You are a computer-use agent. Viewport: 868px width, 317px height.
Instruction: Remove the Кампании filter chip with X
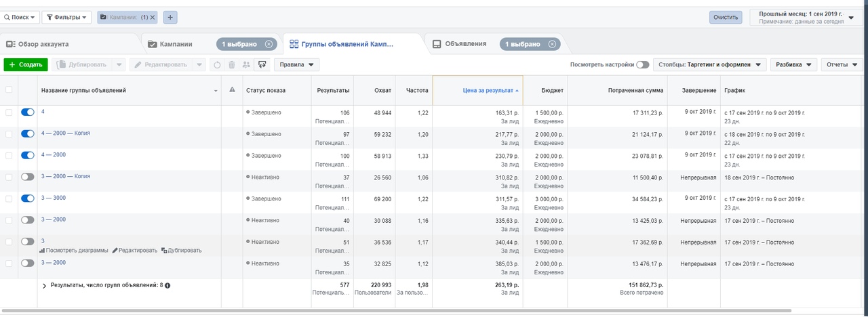pyautogui.click(x=153, y=17)
